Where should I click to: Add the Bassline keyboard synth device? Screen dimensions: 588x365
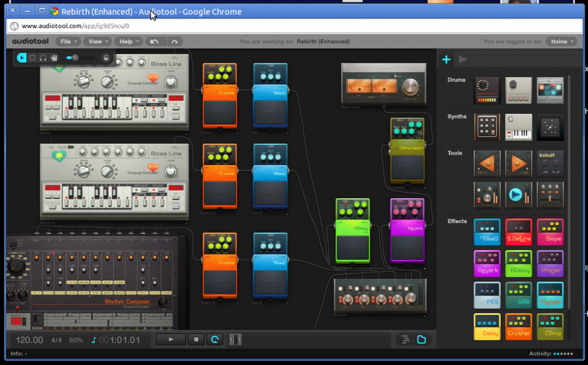click(x=519, y=127)
